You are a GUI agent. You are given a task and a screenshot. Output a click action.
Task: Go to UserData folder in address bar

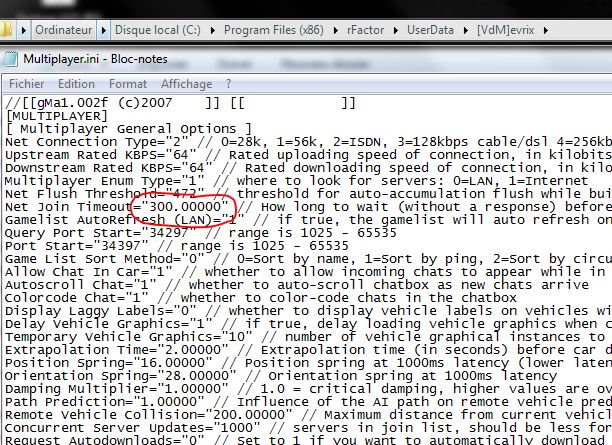[430, 30]
